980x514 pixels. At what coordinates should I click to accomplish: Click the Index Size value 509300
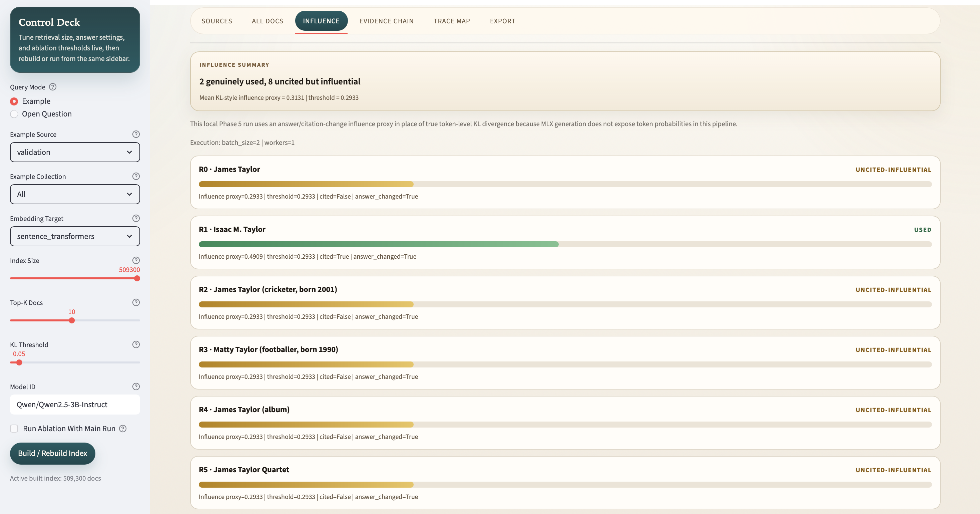click(x=129, y=270)
